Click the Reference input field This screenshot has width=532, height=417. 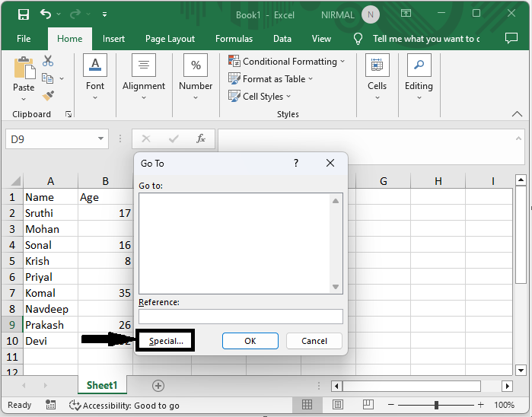click(x=241, y=317)
